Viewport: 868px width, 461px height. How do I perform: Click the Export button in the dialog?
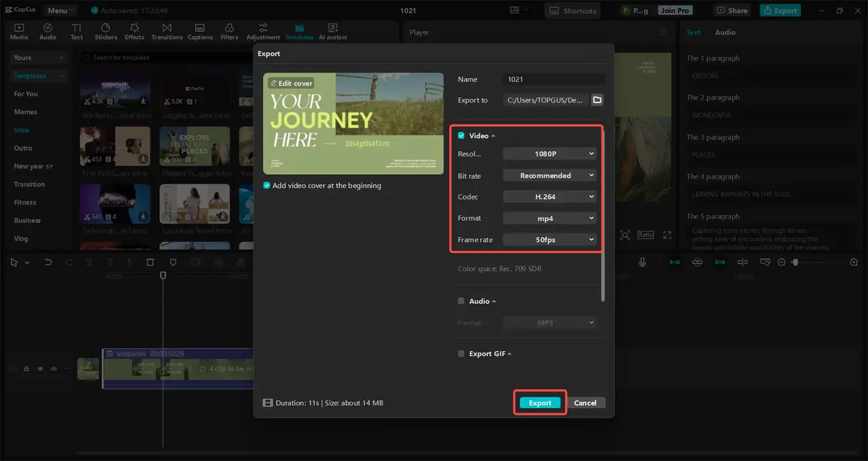pos(540,402)
